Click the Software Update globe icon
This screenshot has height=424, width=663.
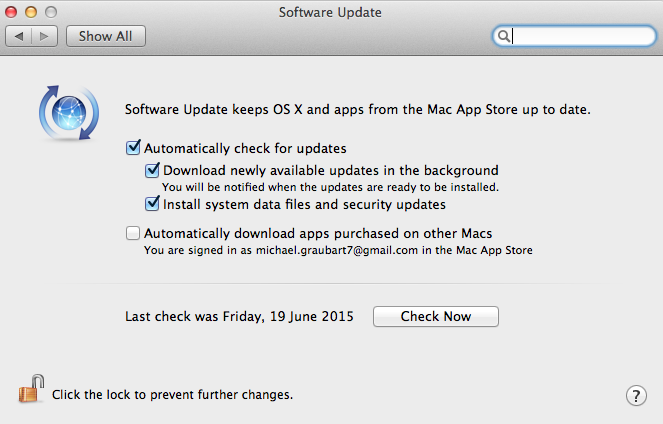(x=65, y=113)
